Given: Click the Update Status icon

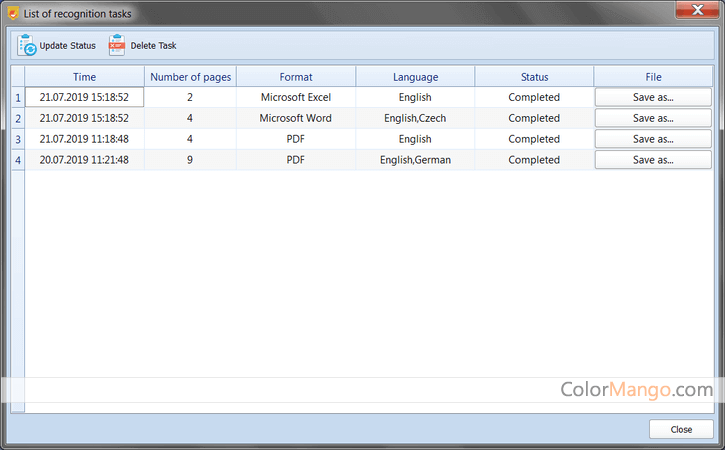Looking at the screenshot, I should click(27, 46).
